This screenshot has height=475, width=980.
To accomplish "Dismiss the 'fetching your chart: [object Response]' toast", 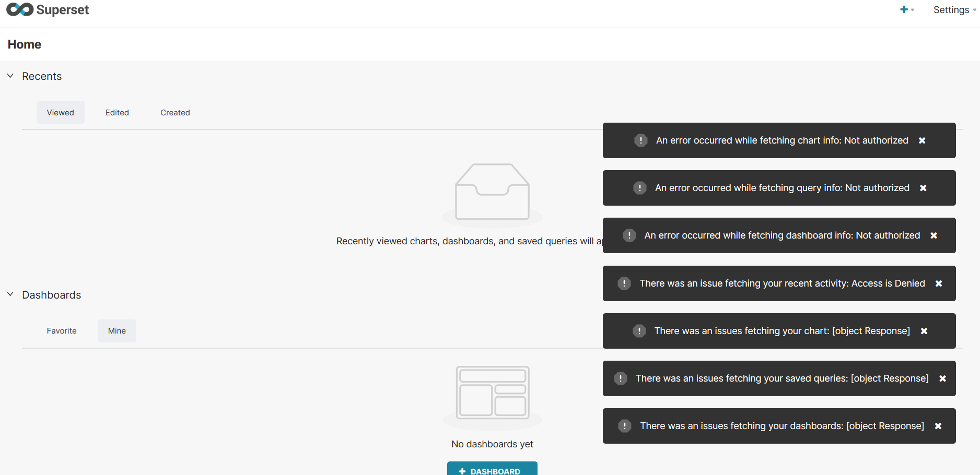I will [x=925, y=331].
